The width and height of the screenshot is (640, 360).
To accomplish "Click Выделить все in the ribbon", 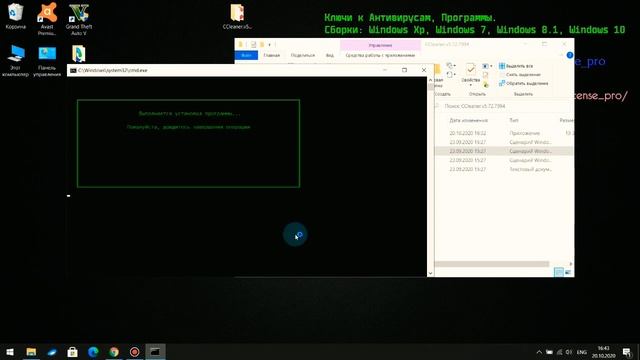I will [516, 66].
